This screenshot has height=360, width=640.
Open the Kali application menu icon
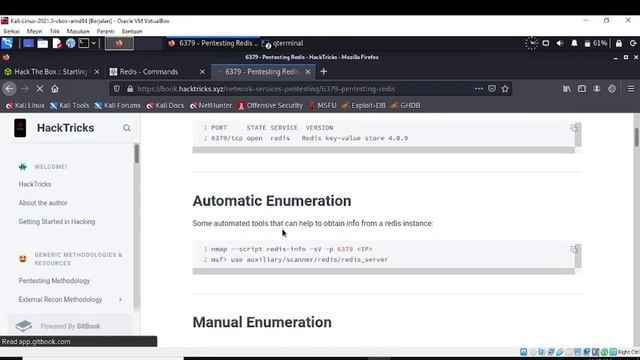(x=7, y=43)
